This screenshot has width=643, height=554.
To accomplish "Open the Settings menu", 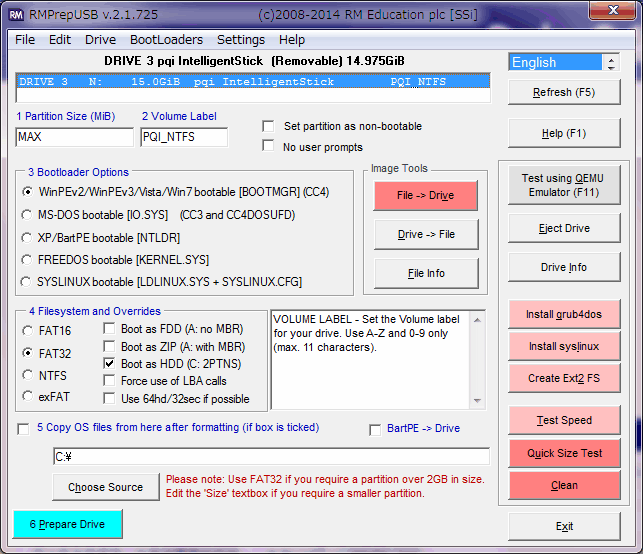I will [x=241, y=40].
